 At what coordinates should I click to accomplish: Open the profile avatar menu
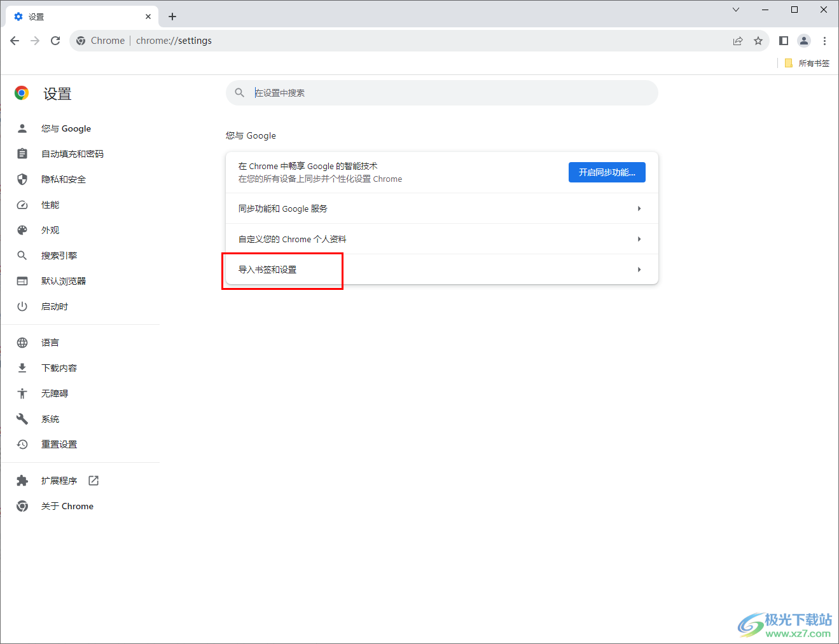pyautogui.click(x=804, y=41)
